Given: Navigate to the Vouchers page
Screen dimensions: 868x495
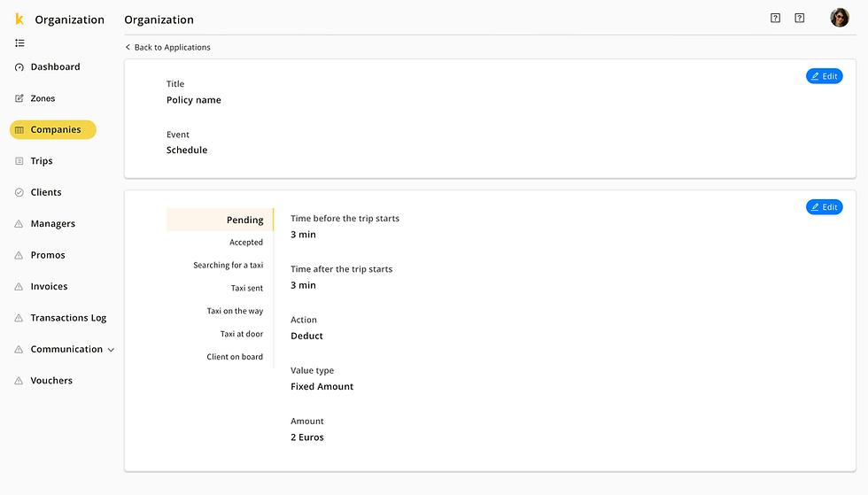Looking at the screenshot, I should 51,381.
